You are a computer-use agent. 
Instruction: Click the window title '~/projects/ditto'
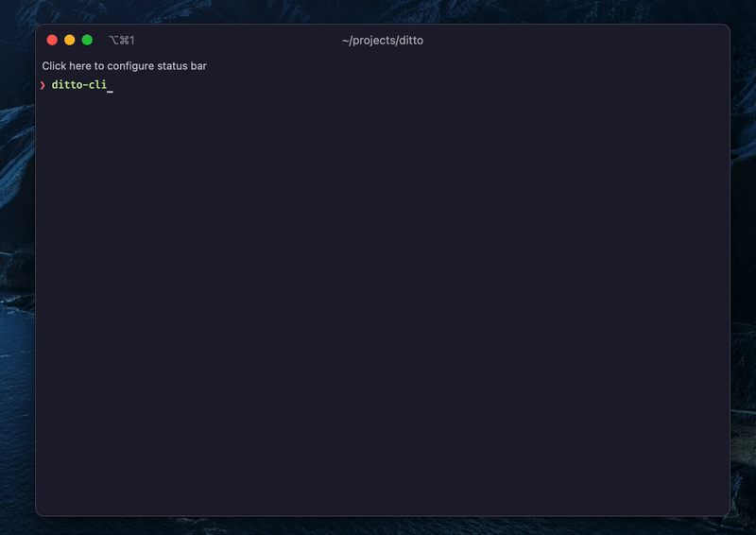point(383,41)
